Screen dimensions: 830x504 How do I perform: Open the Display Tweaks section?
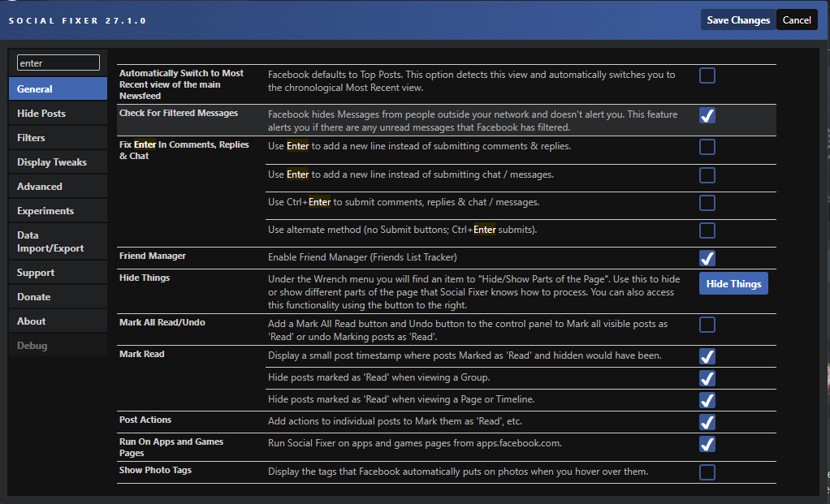pyautogui.click(x=57, y=162)
